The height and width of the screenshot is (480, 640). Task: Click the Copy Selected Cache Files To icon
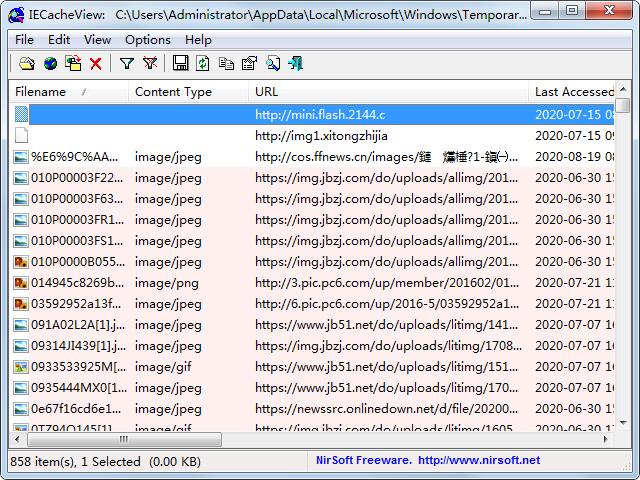[x=73, y=64]
